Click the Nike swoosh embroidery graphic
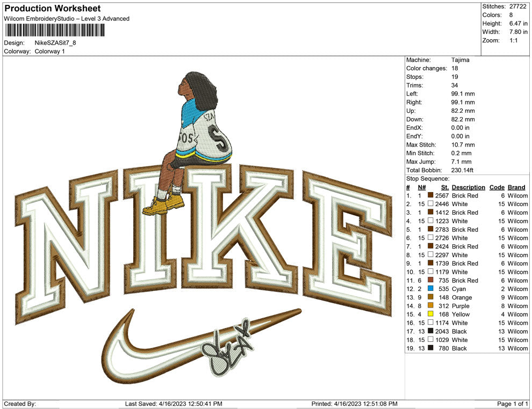Viewport: 532px width, 409px height. (201, 346)
